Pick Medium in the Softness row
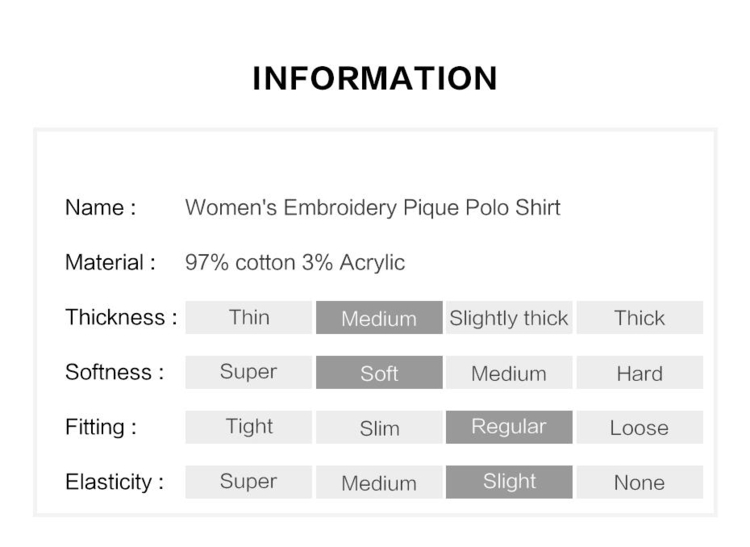This screenshot has width=750, height=547. 509,372
